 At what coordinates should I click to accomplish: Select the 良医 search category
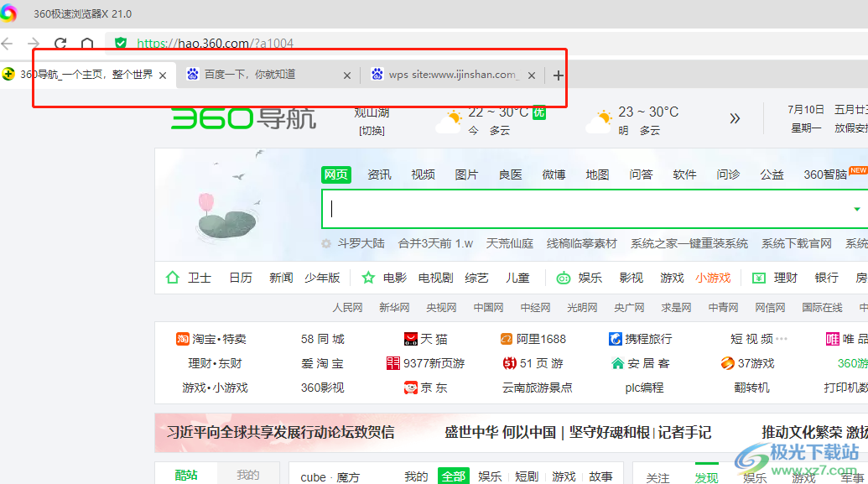coord(510,174)
